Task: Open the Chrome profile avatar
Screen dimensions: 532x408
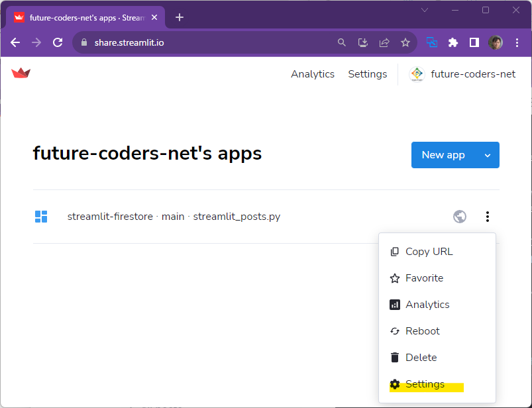Action: (x=496, y=43)
